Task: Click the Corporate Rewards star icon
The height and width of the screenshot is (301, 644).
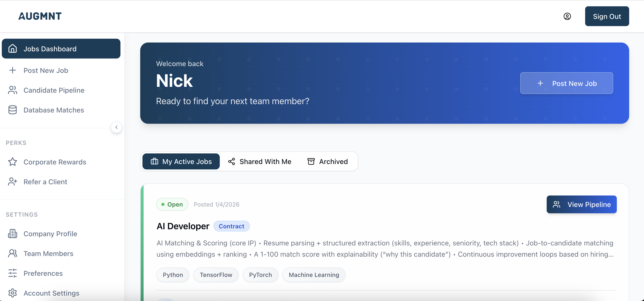Action: [x=13, y=162]
